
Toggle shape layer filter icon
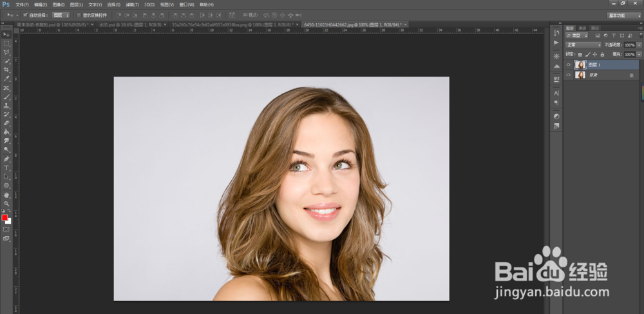[x=621, y=35]
